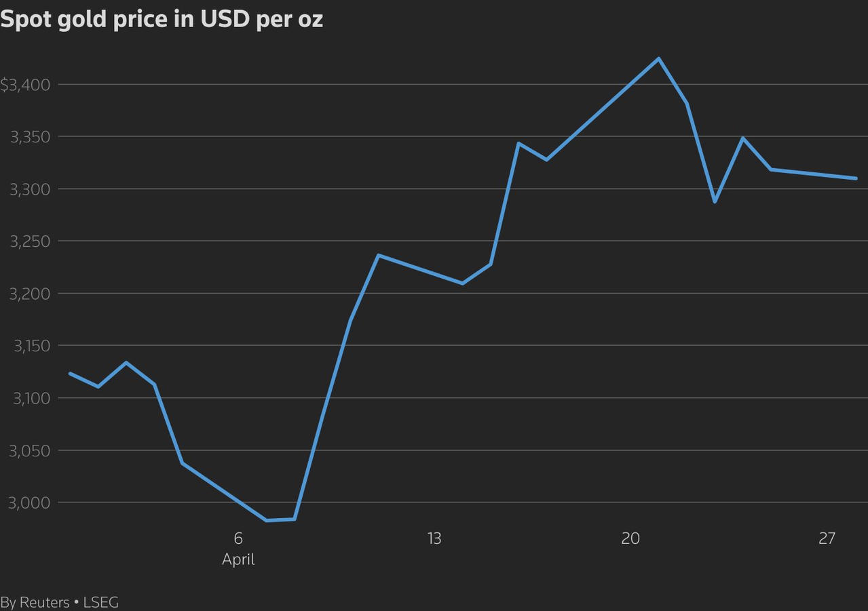Click the first data point at the line's left start

[x=71, y=373]
